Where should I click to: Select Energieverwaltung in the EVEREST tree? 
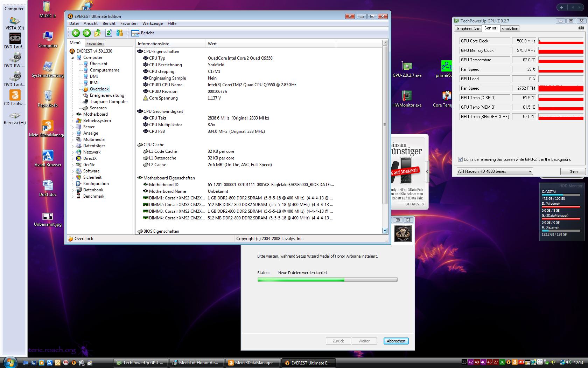[x=104, y=95]
